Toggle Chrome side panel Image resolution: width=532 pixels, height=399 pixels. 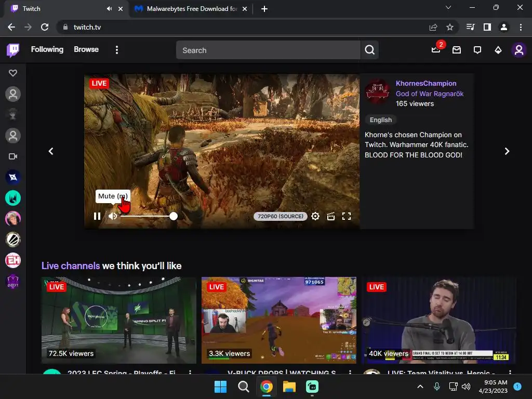(x=487, y=27)
